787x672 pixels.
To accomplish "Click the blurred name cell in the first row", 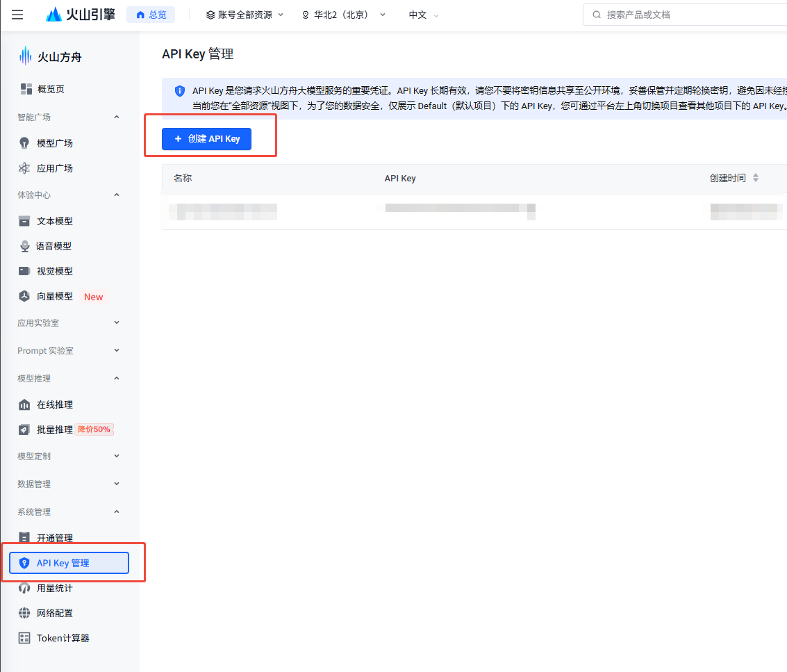I will pos(223,211).
